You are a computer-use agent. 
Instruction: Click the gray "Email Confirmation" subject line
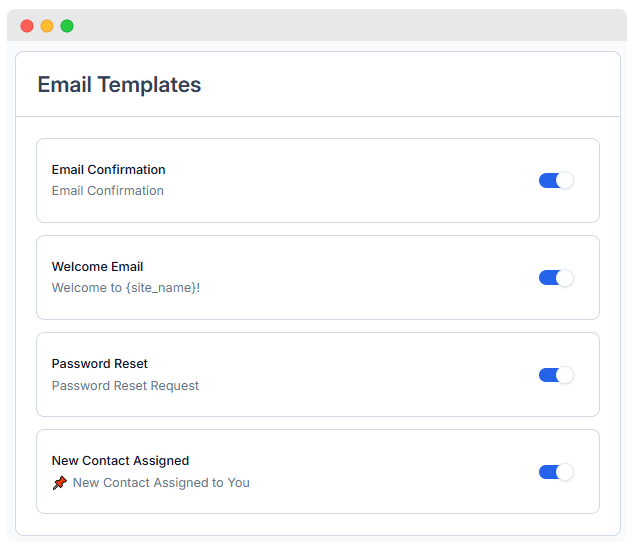107,191
